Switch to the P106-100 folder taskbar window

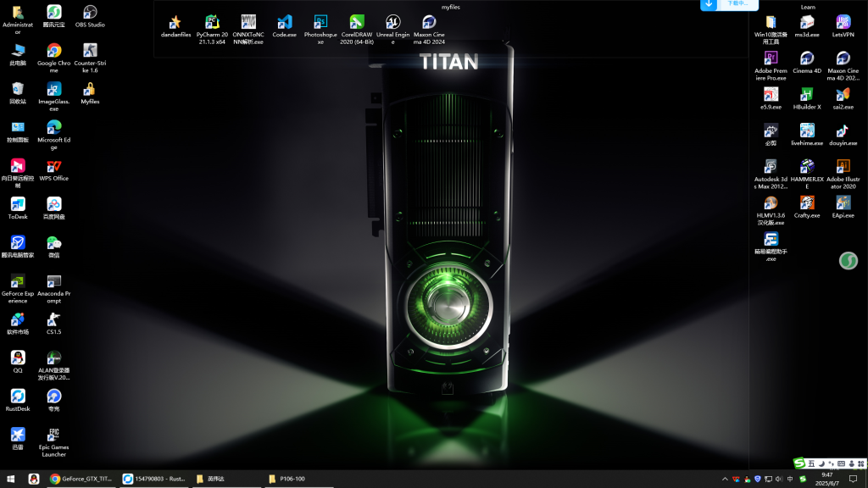[299, 479]
